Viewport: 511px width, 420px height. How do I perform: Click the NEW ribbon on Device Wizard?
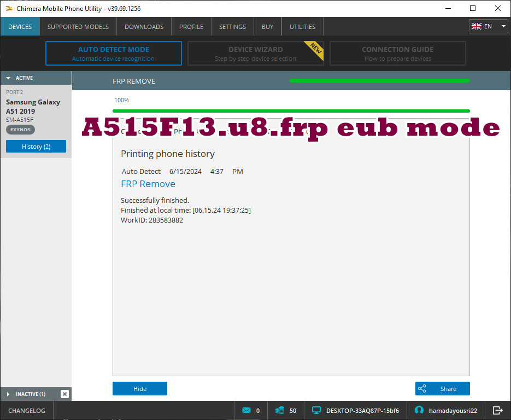point(315,50)
